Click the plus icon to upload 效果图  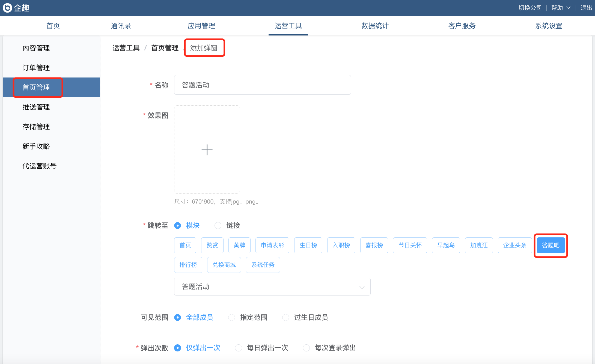(x=207, y=150)
